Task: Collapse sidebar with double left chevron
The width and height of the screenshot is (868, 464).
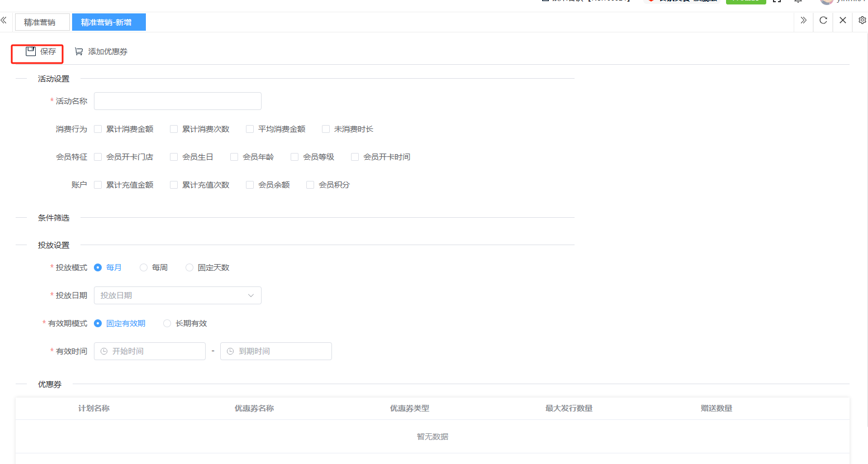Action: point(4,21)
